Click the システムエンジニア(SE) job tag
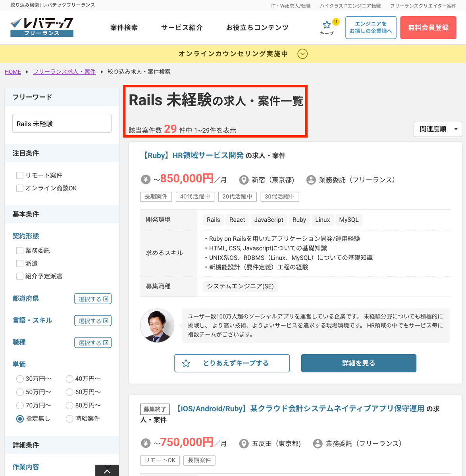 [240, 286]
